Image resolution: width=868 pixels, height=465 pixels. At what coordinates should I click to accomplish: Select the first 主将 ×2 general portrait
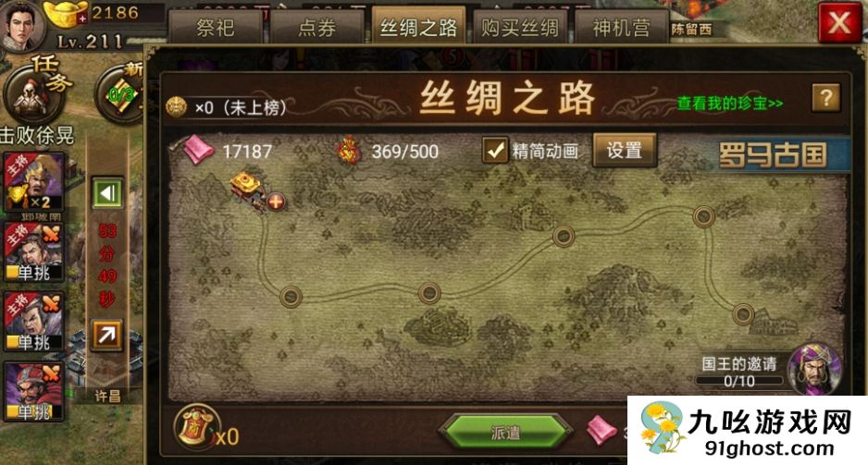click(33, 182)
